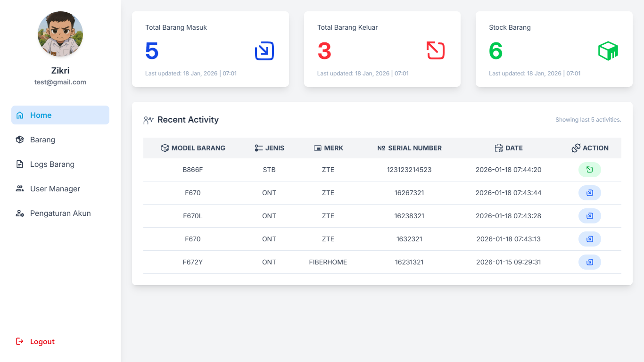Viewport: 644px width, 362px height.
Task: Click the action icon for F670L row
Action: tap(589, 216)
